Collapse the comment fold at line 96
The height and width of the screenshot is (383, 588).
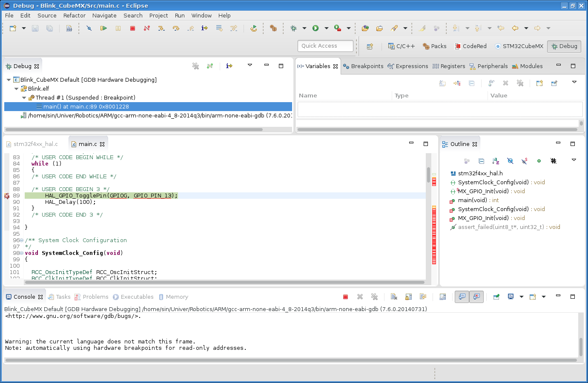[22, 240]
